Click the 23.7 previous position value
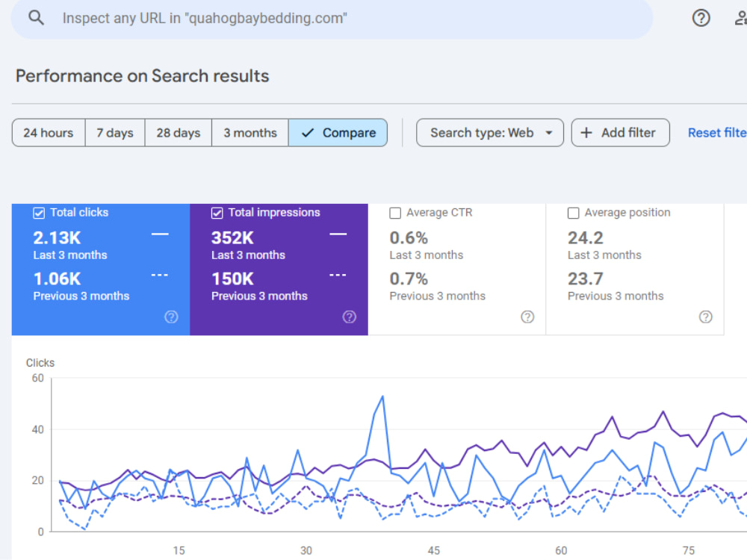 pyautogui.click(x=586, y=279)
